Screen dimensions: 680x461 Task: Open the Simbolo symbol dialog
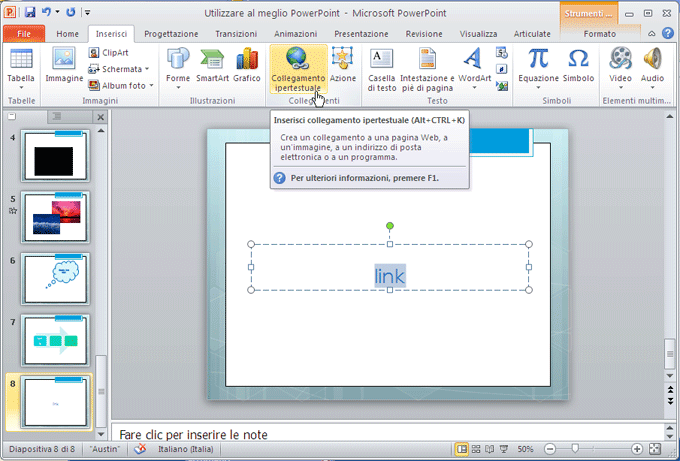pos(578,64)
